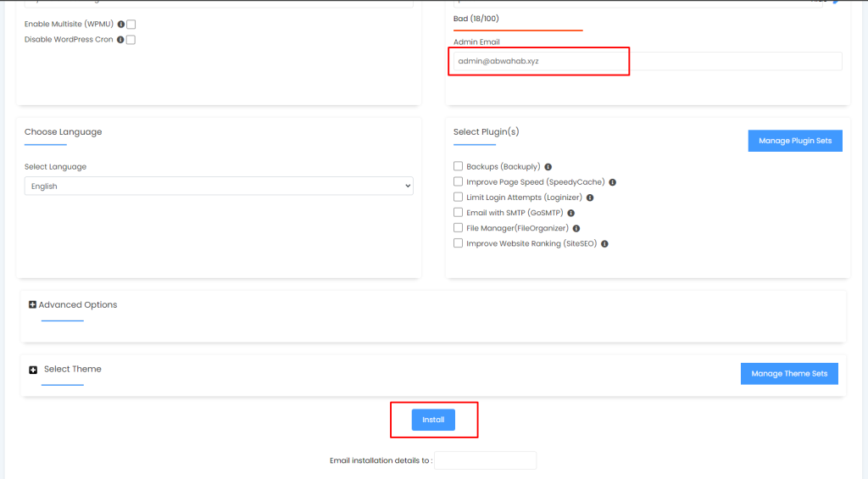Enable the Multisite (WPMU) checkbox

coord(131,25)
